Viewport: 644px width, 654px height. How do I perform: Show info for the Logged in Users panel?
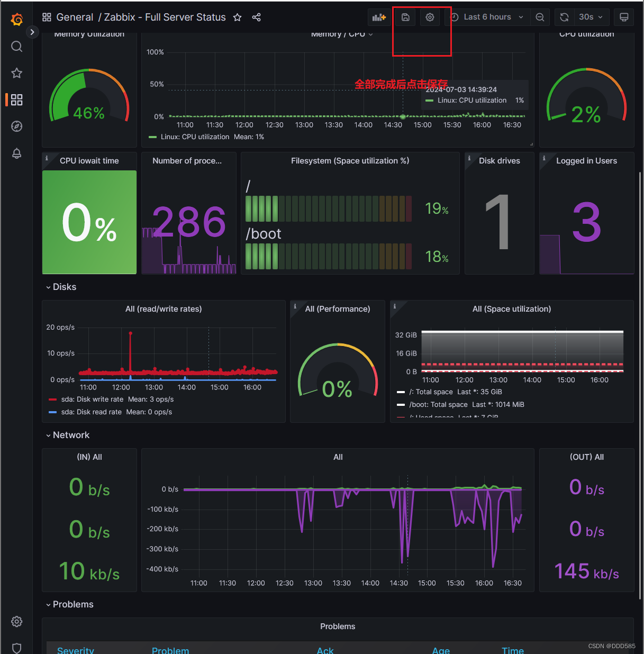(x=543, y=158)
